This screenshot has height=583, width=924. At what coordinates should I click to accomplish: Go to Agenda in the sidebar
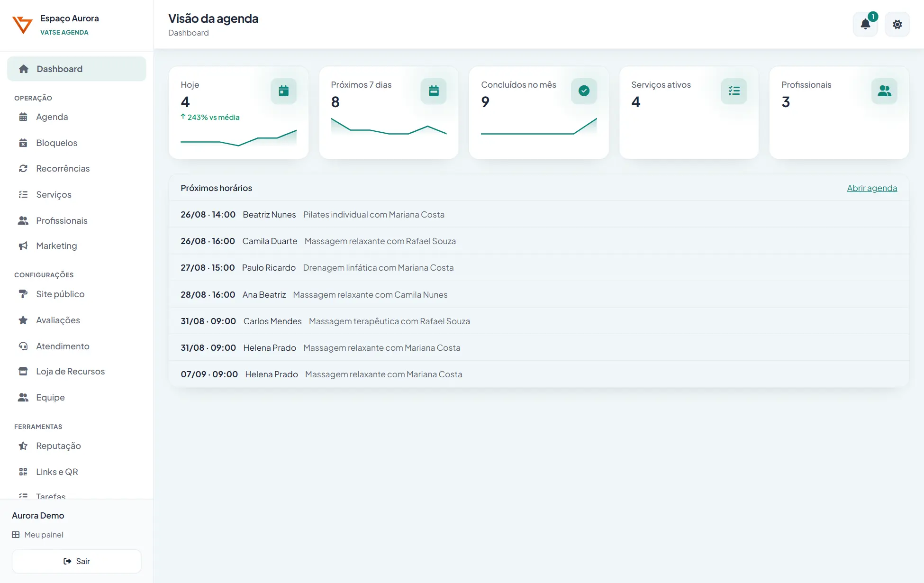(x=77, y=117)
